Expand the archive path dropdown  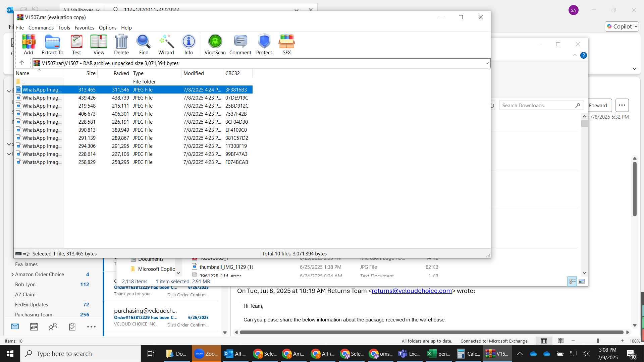487,63
